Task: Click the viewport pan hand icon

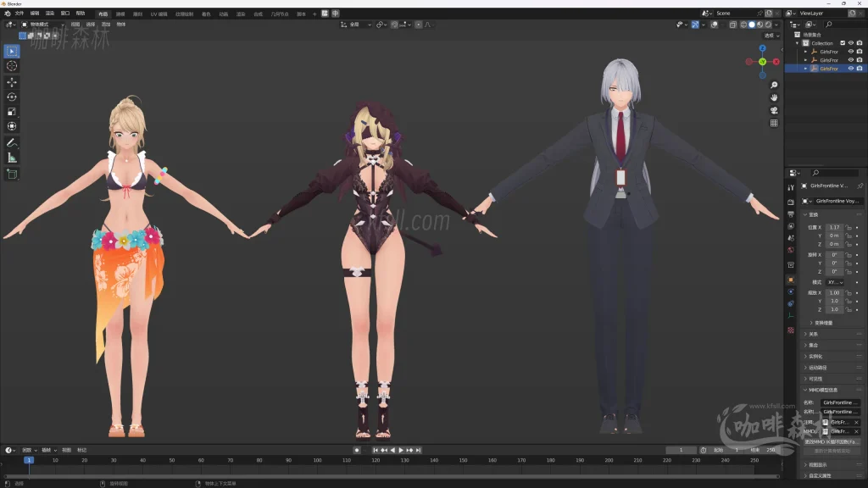Action: (x=774, y=97)
